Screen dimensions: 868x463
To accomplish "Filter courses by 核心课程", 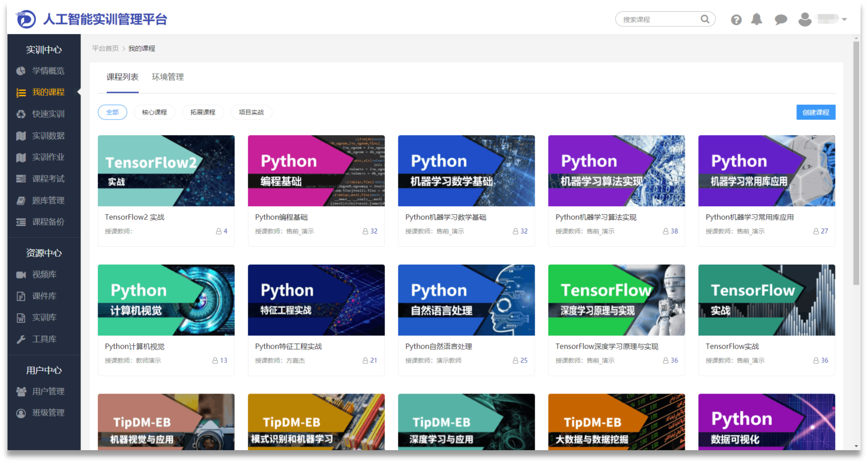I will [155, 113].
